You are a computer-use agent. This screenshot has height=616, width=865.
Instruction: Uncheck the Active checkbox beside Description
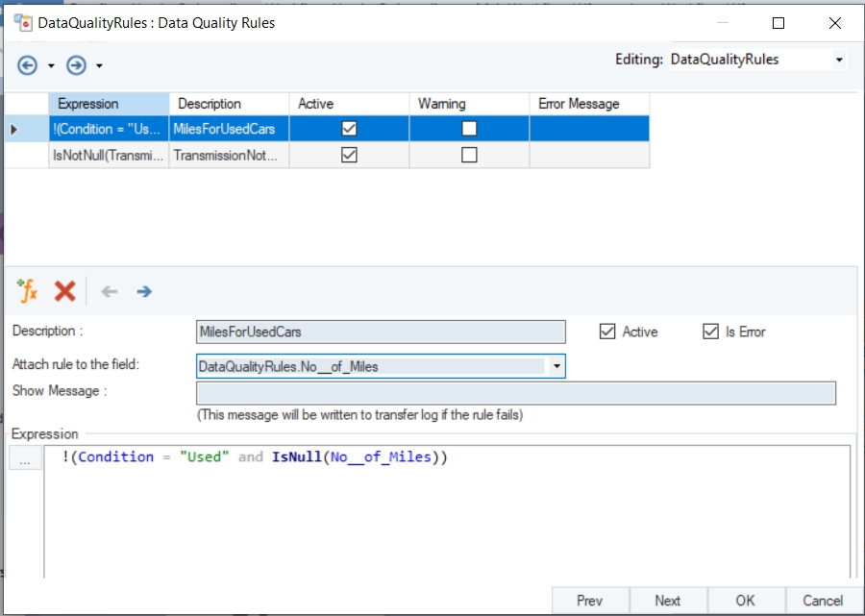(606, 332)
